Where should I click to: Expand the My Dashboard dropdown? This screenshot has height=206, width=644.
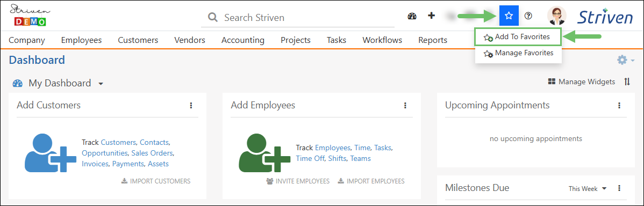pos(101,84)
